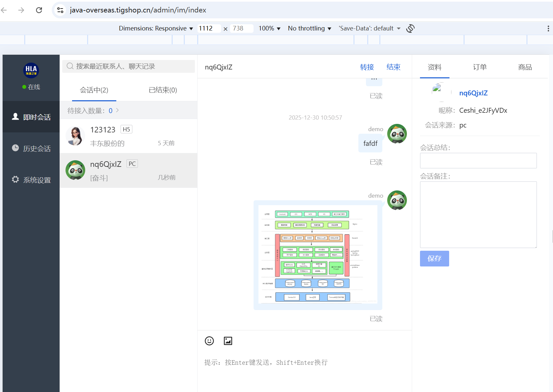Click the search magnifier icon

point(70,66)
